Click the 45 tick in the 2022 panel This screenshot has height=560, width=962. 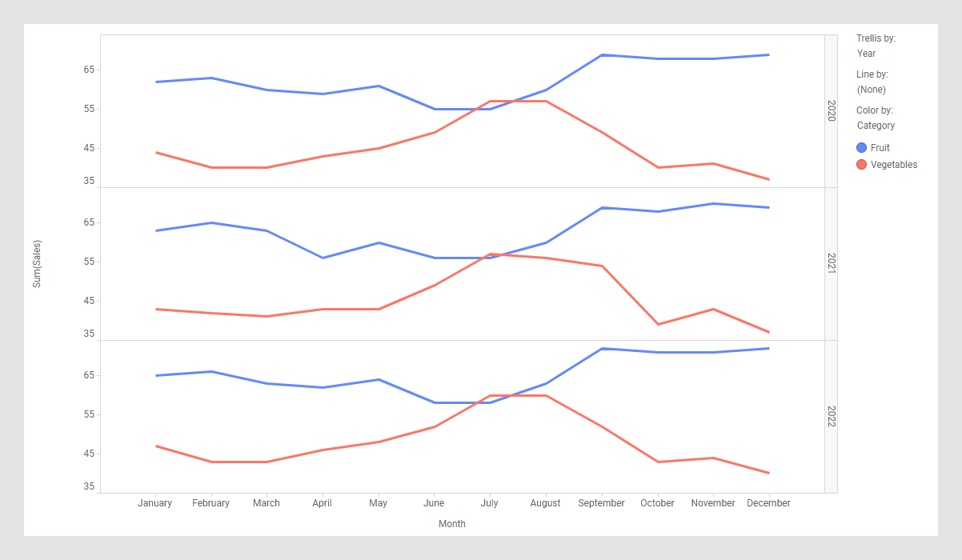coord(89,454)
